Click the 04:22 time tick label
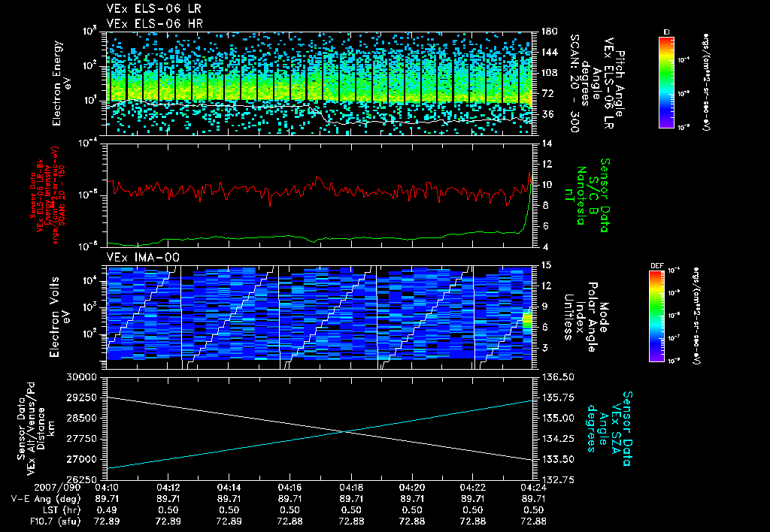This screenshot has height=532, width=770. 473,488
